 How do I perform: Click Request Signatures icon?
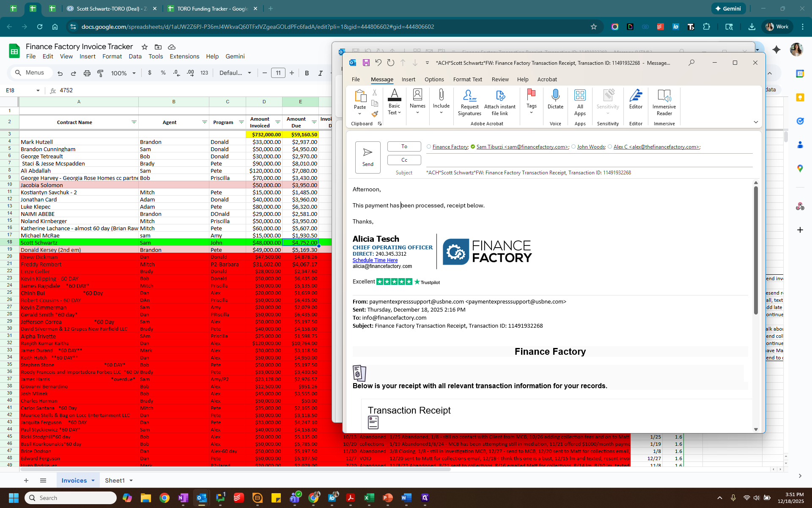click(469, 102)
